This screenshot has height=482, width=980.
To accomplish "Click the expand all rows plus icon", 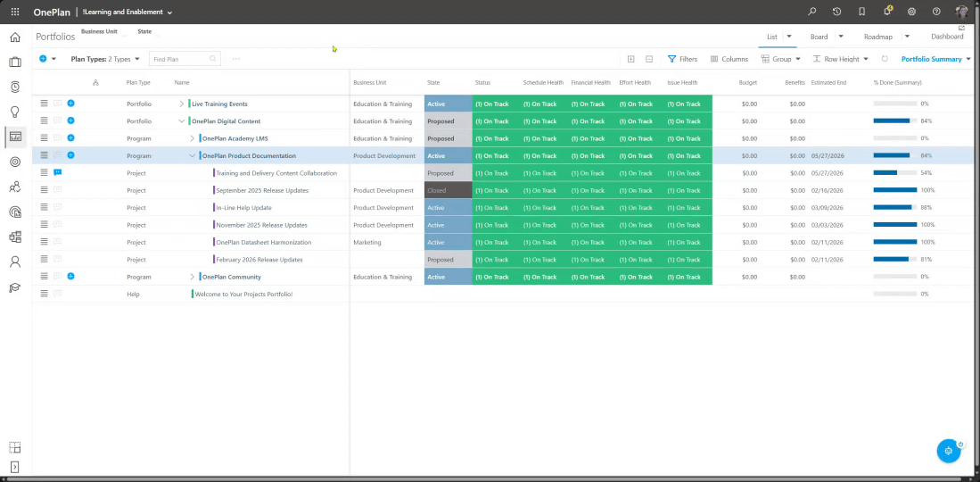I will (x=630, y=59).
